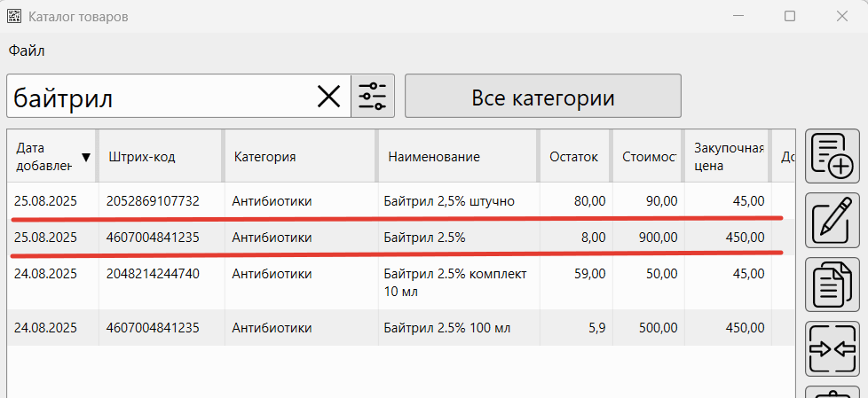
Task: Toggle sort arrow on Дата добавления column
Action: point(85,158)
